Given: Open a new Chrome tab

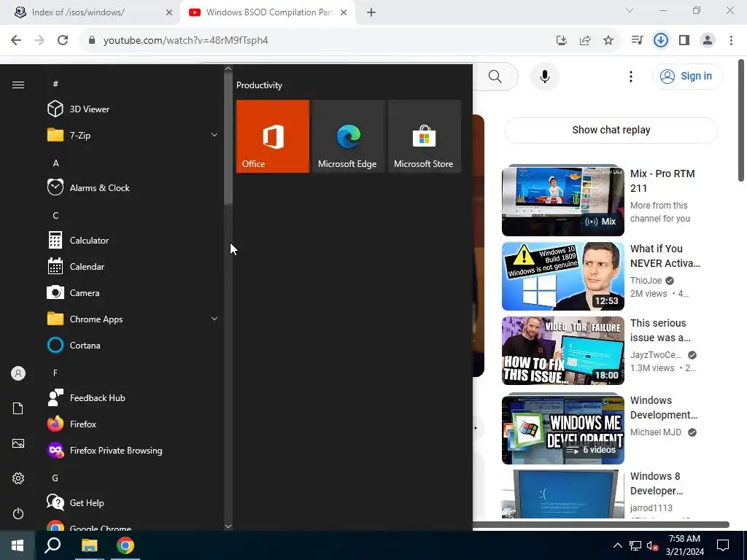Looking at the screenshot, I should [371, 12].
